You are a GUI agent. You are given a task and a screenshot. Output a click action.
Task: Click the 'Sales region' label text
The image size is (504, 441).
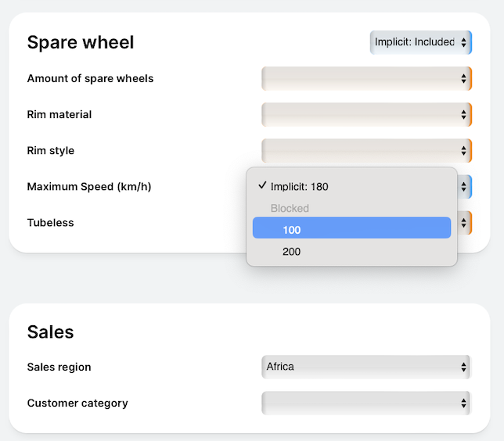pyautogui.click(x=59, y=367)
